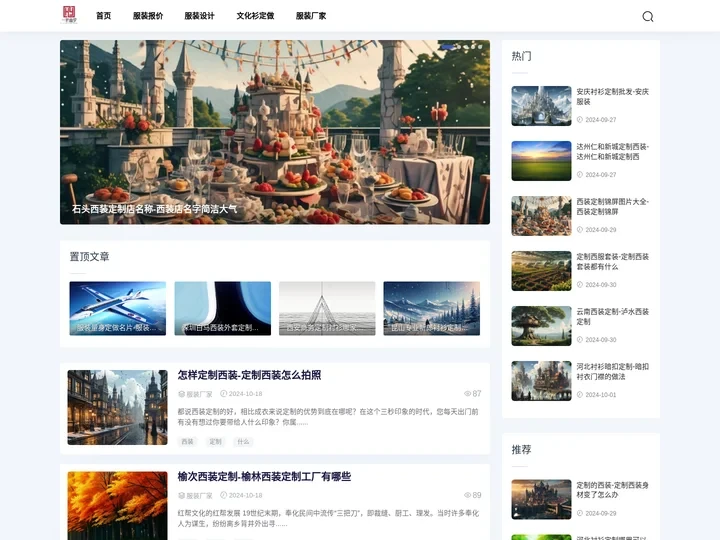Viewport: 720px width, 540px height.
Task: Click clock icon beside 河北衬衫暗扣定制 date
Action: click(579, 394)
